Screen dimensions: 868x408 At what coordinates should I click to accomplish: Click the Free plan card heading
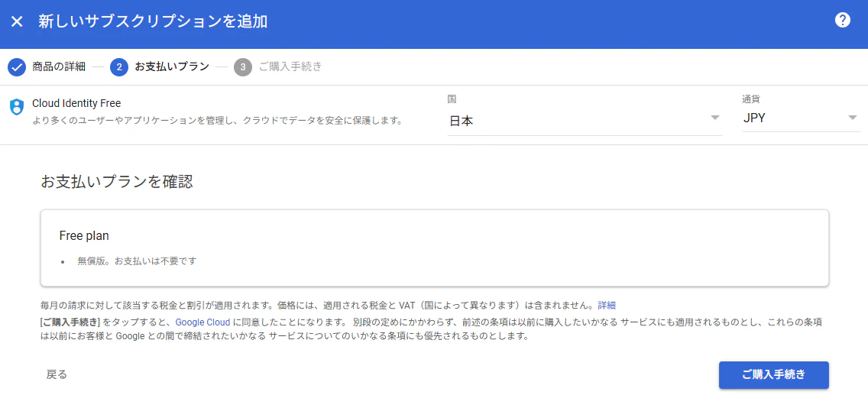84,236
